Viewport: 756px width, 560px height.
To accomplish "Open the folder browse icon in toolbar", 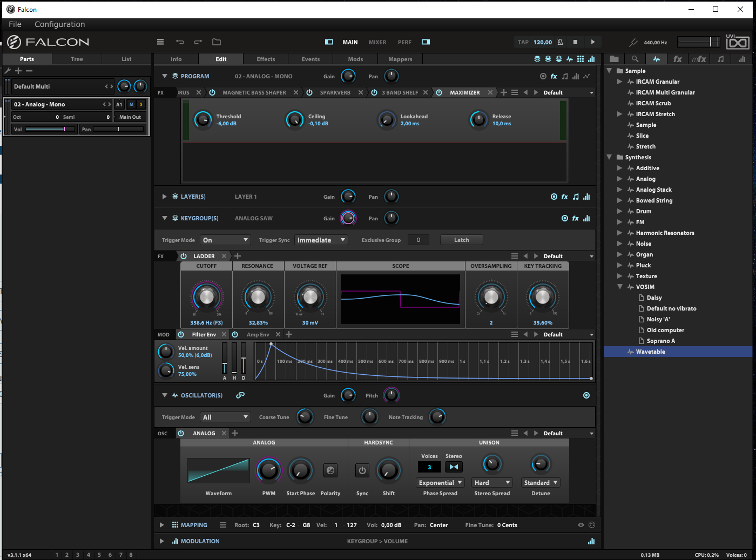I will point(217,42).
